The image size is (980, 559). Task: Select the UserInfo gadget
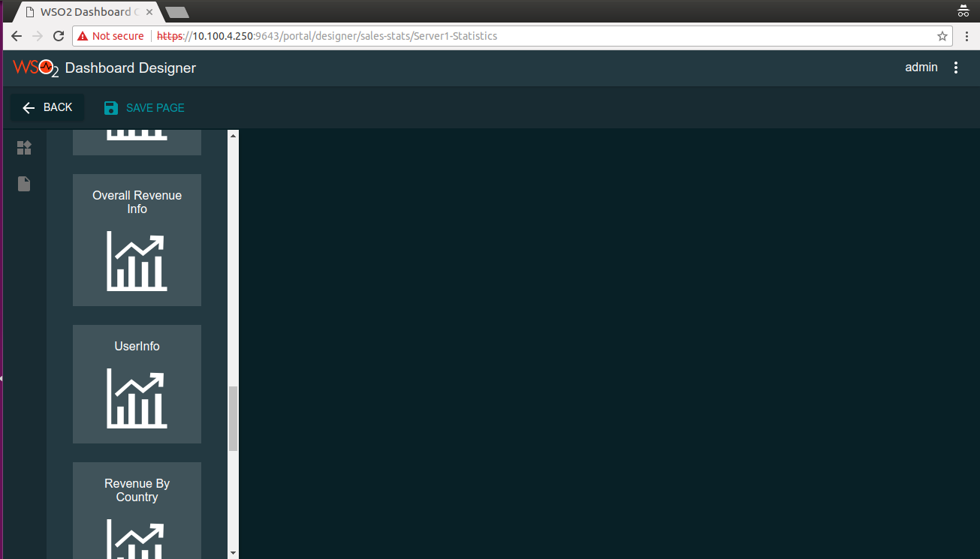click(x=137, y=384)
